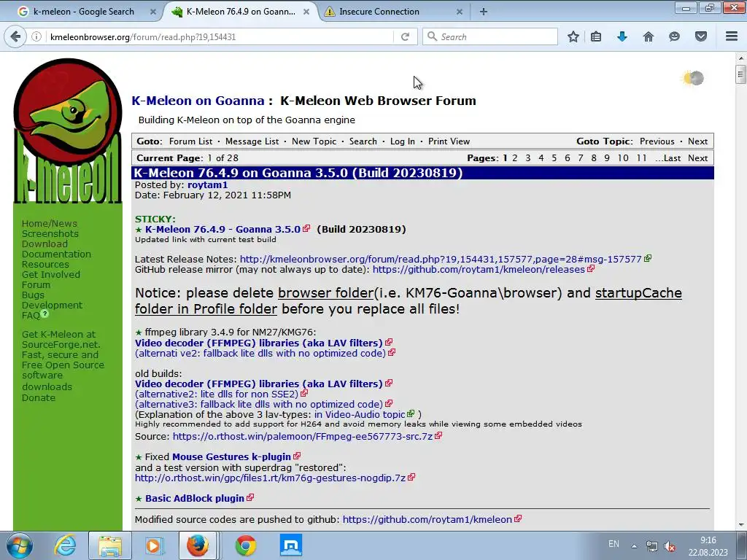Select Firefox icon in taskbar
The image size is (747, 560).
(198, 545)
